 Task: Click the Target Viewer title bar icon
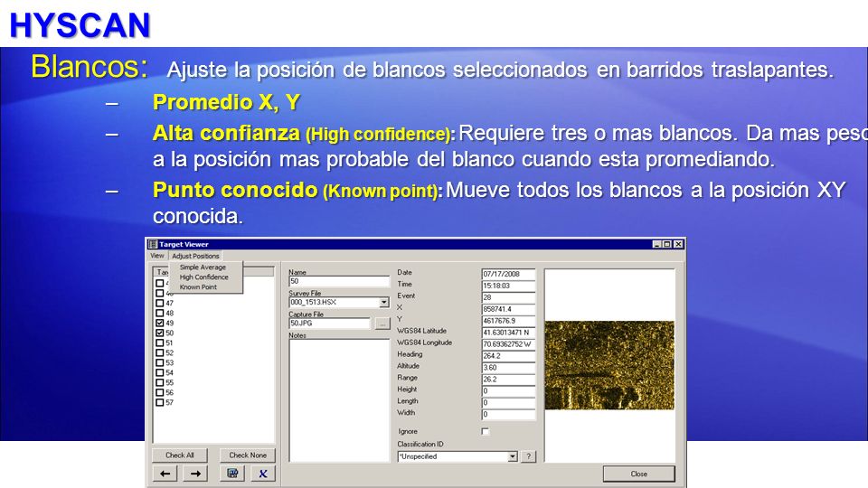click(153, 244)
